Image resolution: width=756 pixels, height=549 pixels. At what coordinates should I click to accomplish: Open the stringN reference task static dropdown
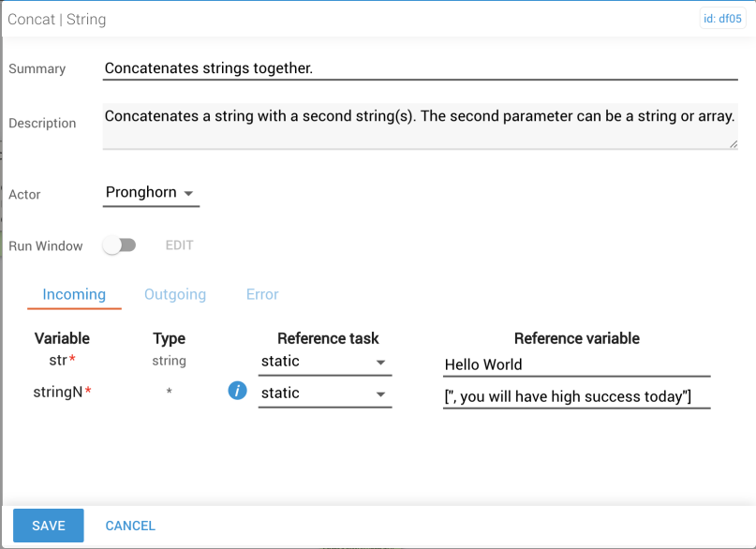click(325, 393)
